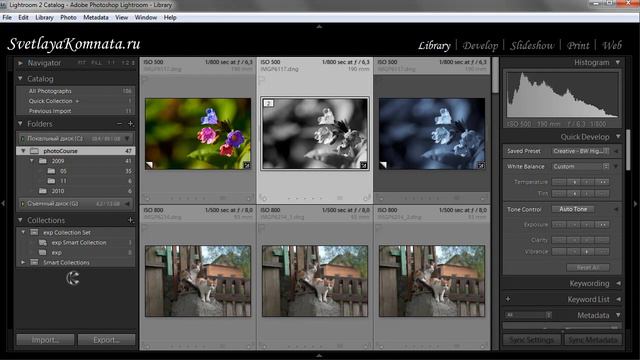This screenshot has height=360, width=640.
Task: Add a folder with the Folders plus icon
Action: (x=131, y=124)
